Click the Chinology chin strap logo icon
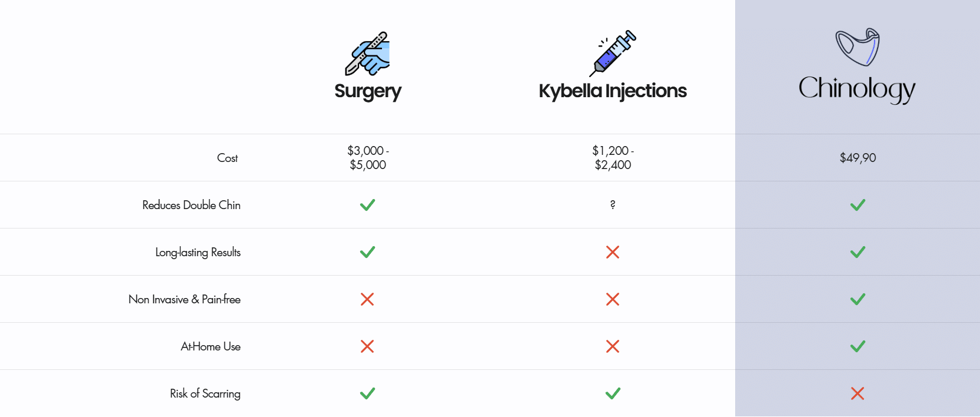Viewport: 980px width, 417px height. coord(858,47)
